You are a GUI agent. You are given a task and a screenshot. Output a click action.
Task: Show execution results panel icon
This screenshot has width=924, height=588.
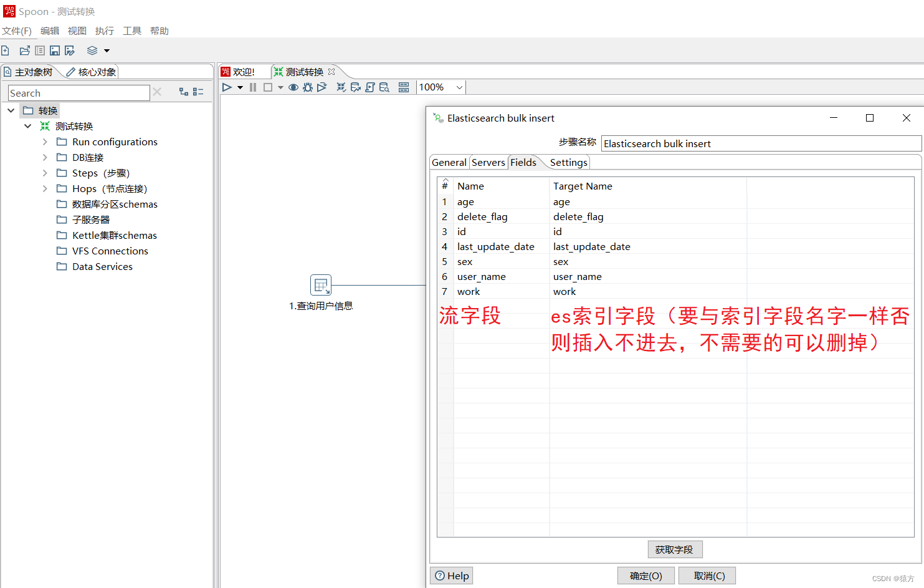coord(404,87)
